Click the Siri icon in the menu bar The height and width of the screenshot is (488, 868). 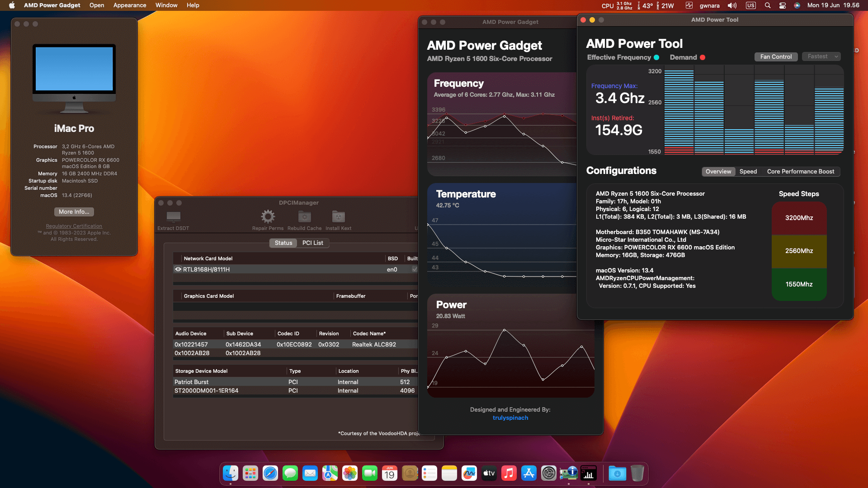click(x=797, y=5)
